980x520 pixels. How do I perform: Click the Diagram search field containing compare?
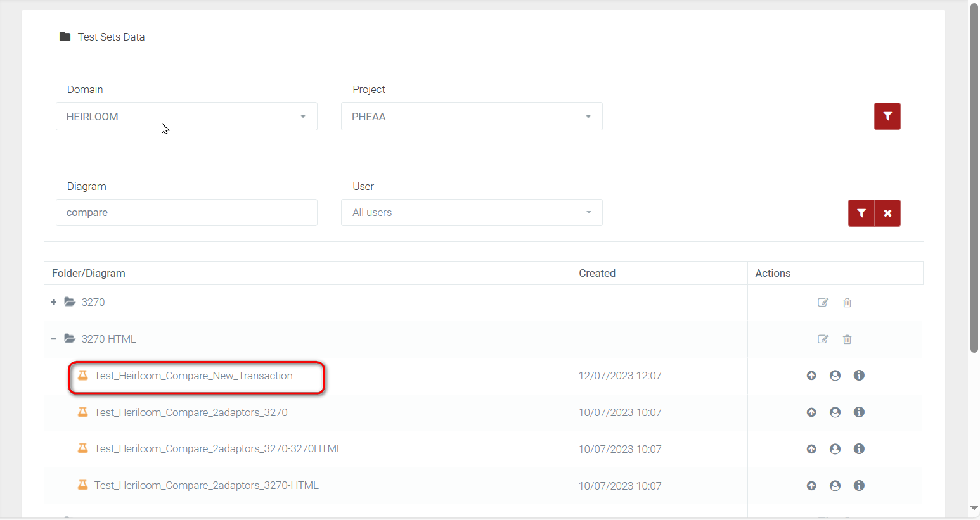[186, 213]
